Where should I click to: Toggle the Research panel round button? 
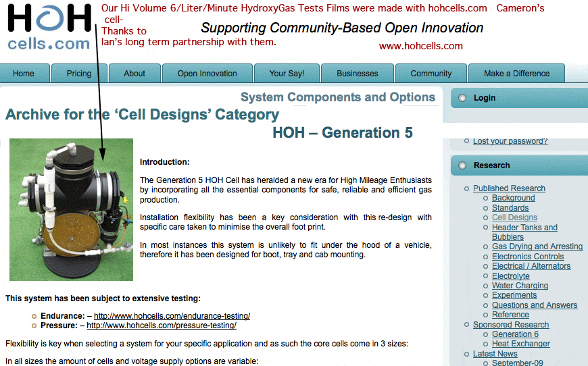[x=462, y=165]
